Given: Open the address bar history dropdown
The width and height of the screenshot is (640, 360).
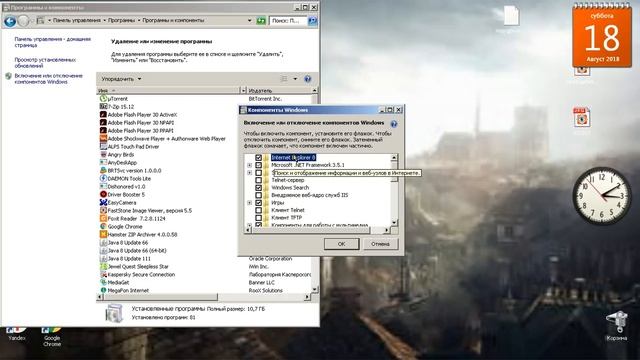Looking at the screenshot, I should tap(249, 20).
